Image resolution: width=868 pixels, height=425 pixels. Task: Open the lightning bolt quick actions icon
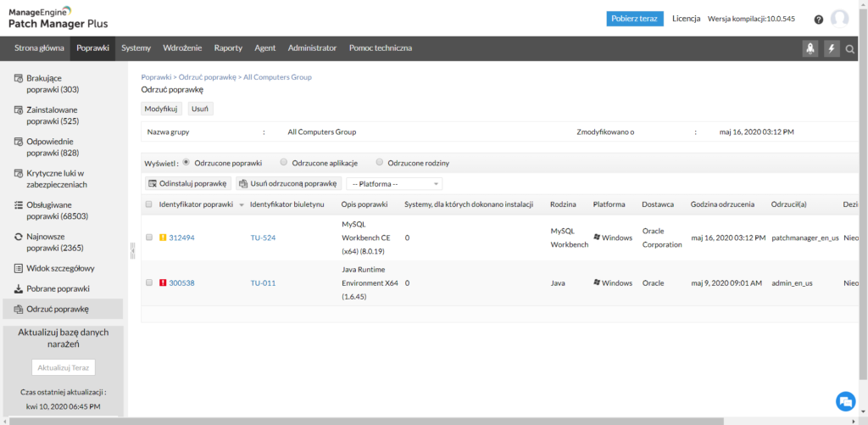pyautogui.click(x=832, y=48)
